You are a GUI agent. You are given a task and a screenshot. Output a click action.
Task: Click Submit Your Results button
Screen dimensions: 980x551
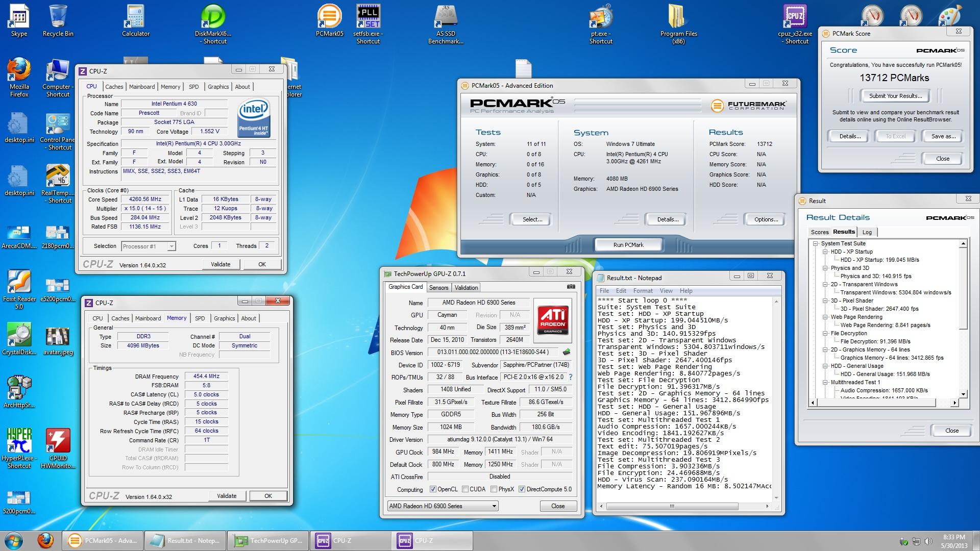pos(895,96)
